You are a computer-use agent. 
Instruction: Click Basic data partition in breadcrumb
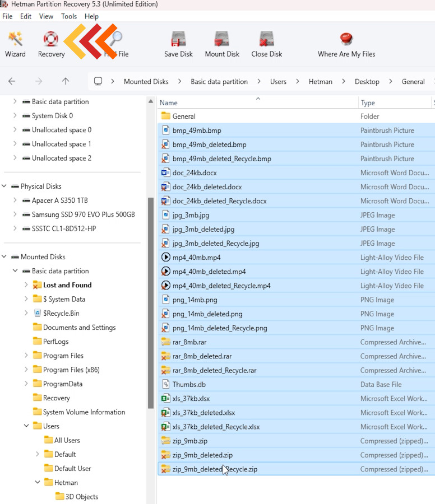coord(219,82)
